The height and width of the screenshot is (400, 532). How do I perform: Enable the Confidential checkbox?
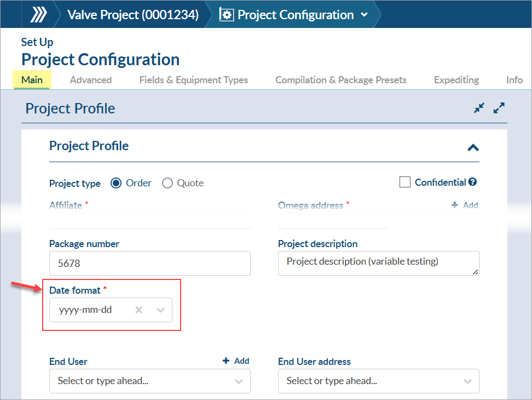405,182
